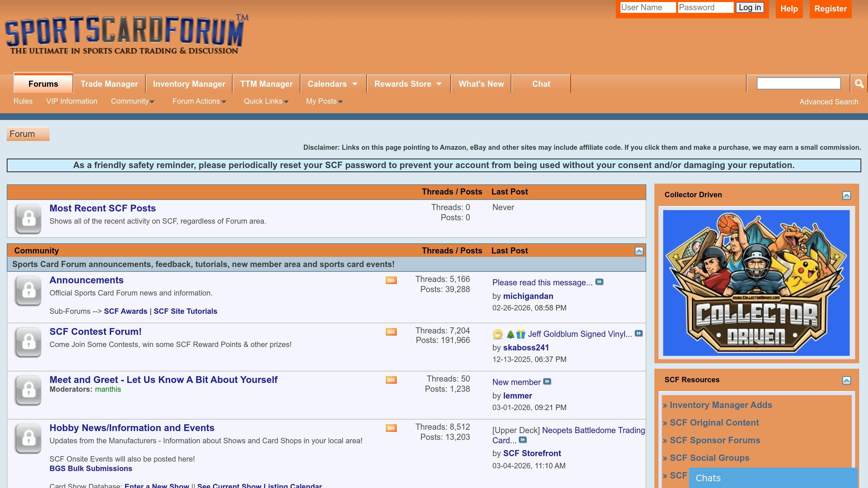Open the What's New tab

[481, 84]
